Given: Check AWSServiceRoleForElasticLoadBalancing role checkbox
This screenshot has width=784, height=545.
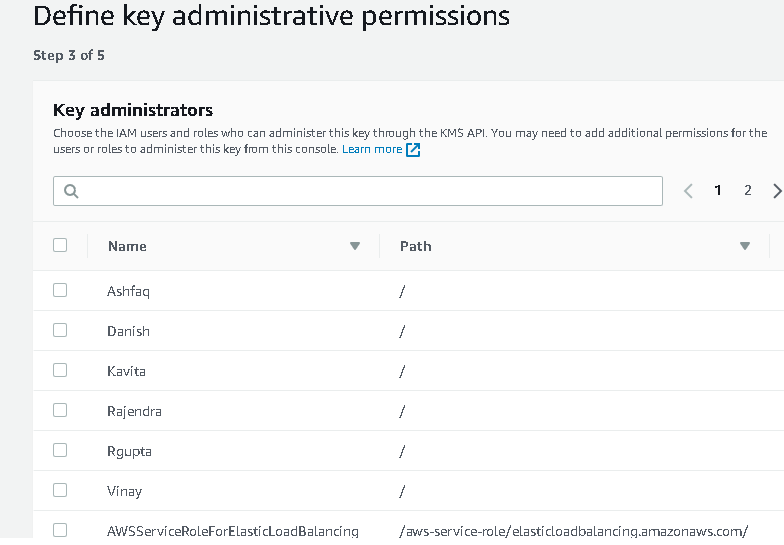Looking at the screenshot, I should tap(60, 530).
